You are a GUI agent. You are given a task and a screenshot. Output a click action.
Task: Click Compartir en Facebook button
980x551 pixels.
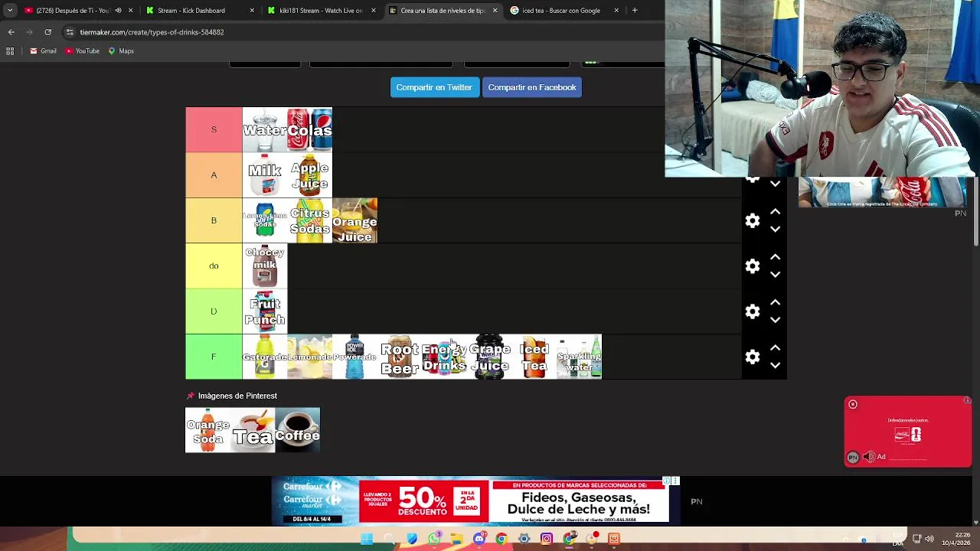click(532, 87)
